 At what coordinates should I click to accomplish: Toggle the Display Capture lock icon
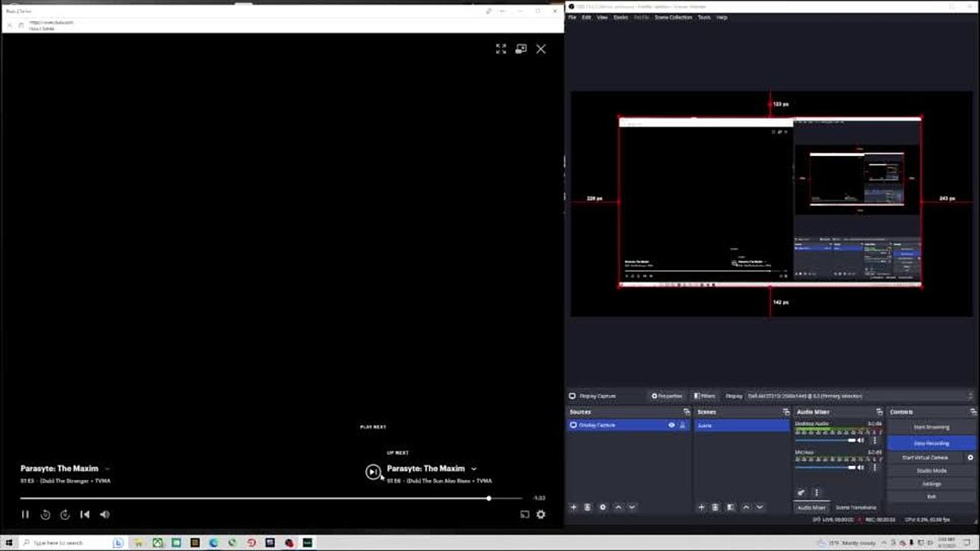(682, 425)
